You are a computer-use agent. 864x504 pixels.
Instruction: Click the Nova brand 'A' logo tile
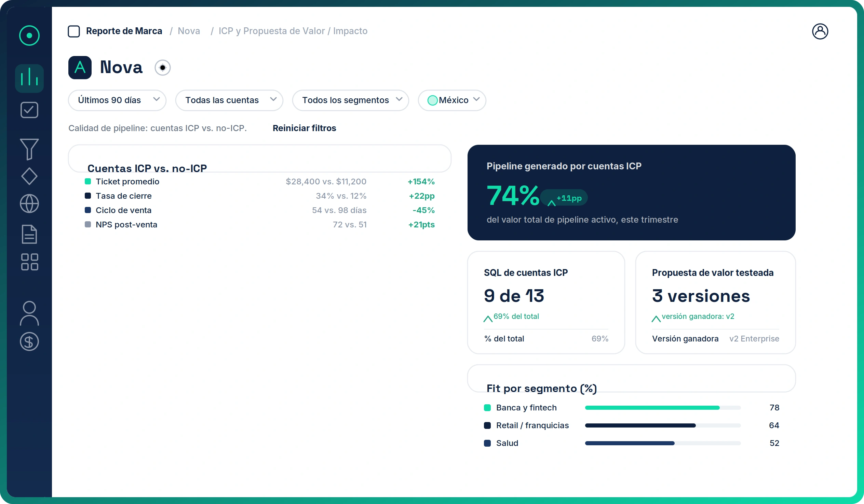80,68
